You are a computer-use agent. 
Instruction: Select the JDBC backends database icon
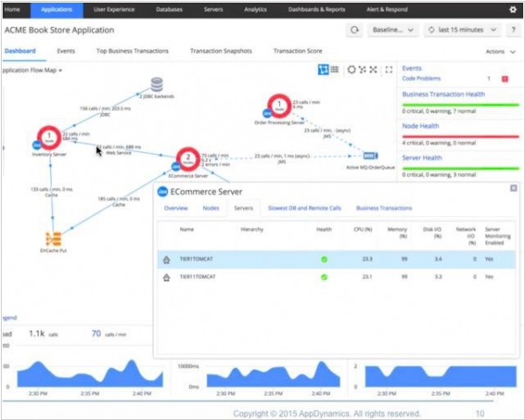coord(157,85)
